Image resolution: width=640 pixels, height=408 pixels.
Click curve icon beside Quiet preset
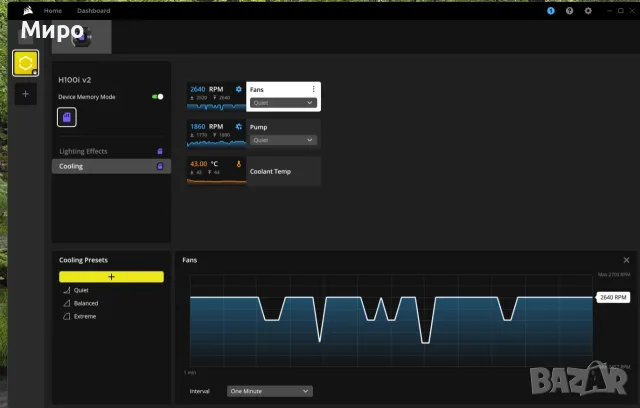point(67,290)
